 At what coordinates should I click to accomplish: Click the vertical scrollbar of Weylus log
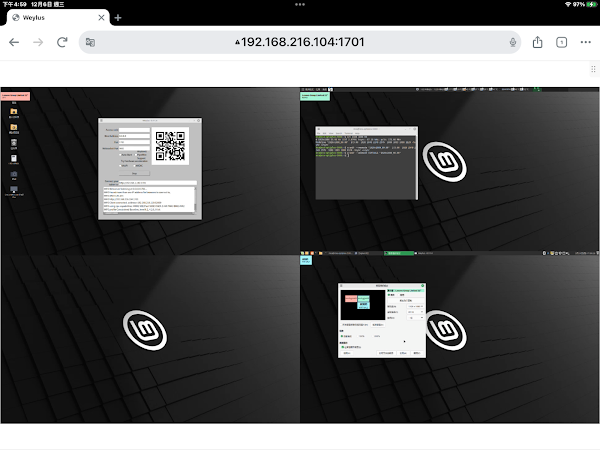[196, 200]
